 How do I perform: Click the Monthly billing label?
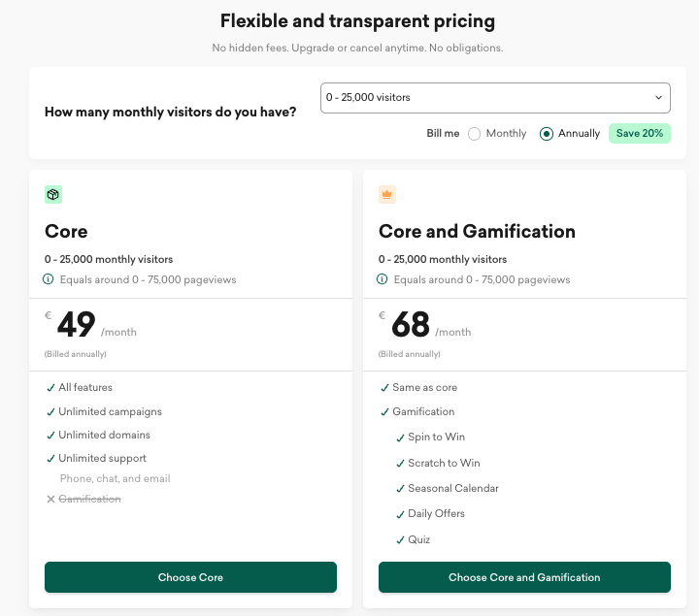click(506, 134)
